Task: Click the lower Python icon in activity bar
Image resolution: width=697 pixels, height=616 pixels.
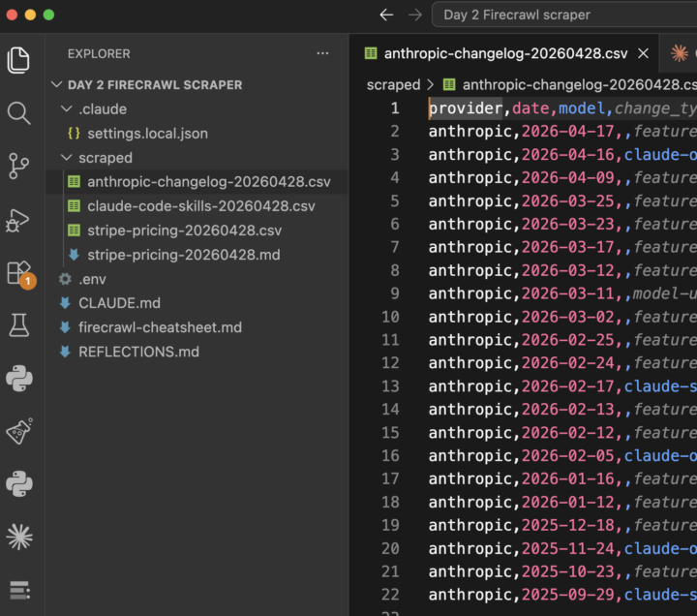Action: (19, 484)
